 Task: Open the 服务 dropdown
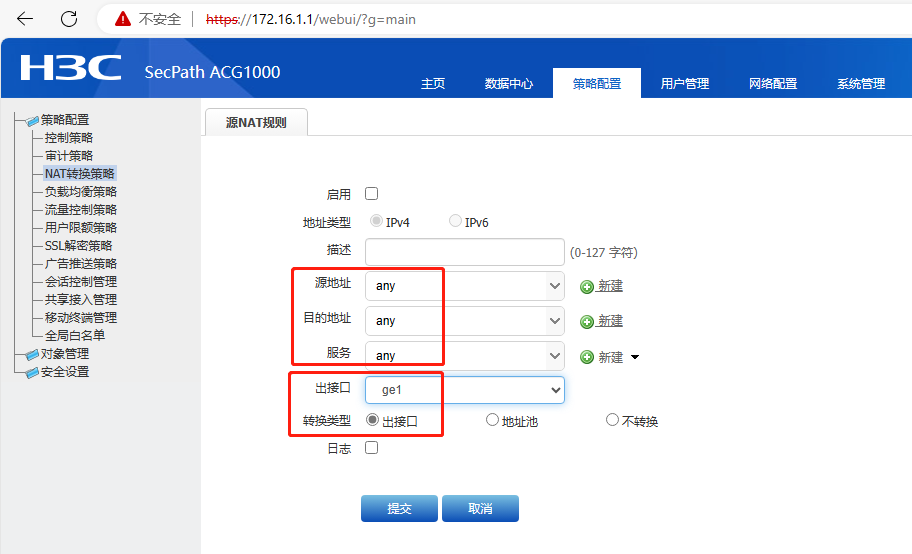click(x=465, y=356)
